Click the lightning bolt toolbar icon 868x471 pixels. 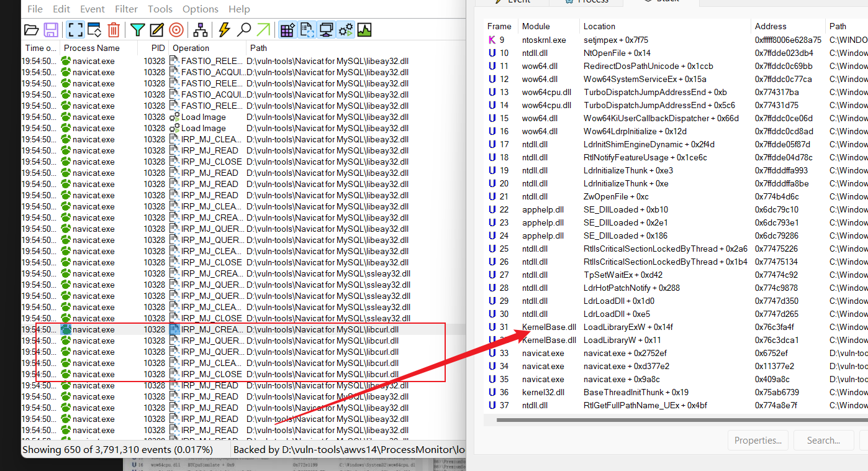point(224,29)
